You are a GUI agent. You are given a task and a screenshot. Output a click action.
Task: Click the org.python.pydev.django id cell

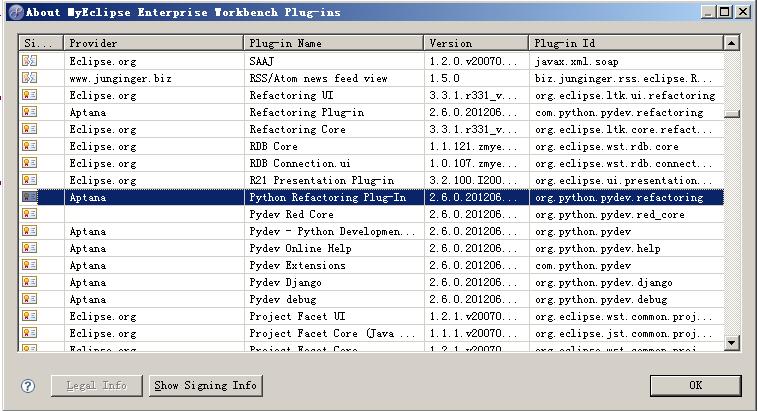click(x=626, y=282)
